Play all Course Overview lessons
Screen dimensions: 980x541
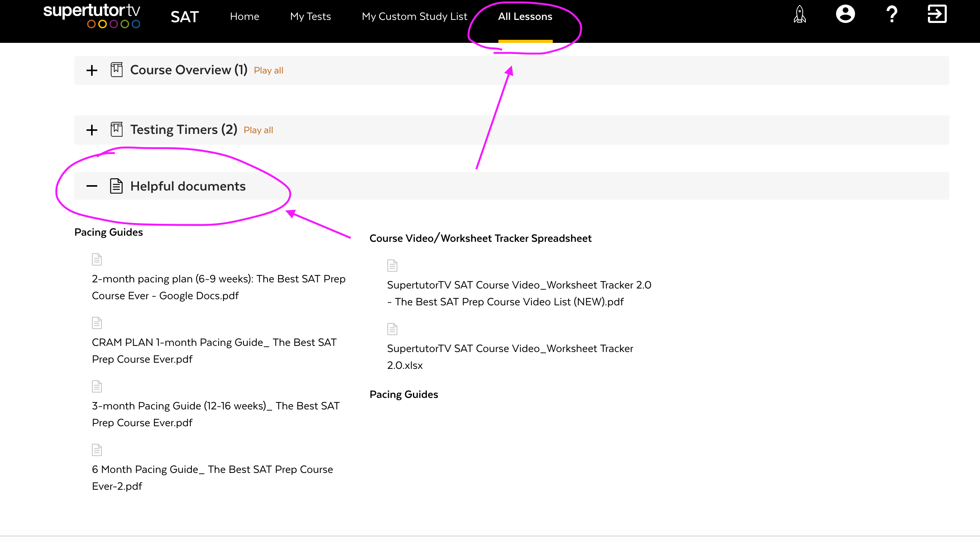pos(268,70)
